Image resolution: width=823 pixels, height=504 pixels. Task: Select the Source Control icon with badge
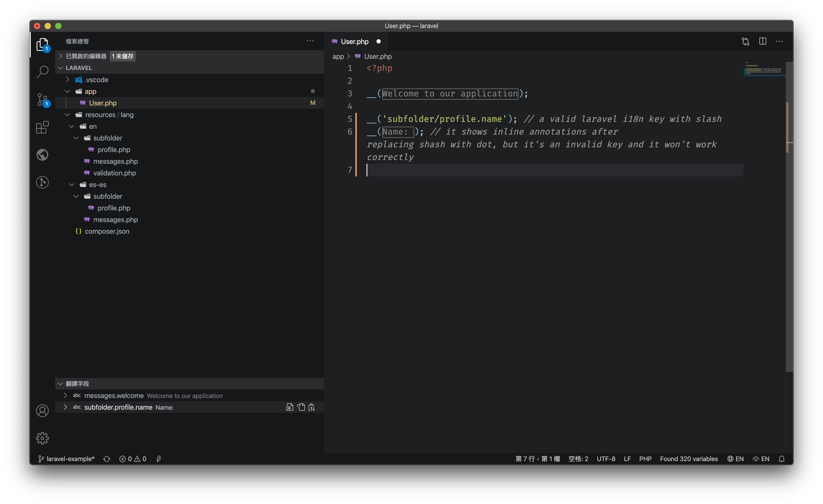click(x=42, y=99)
